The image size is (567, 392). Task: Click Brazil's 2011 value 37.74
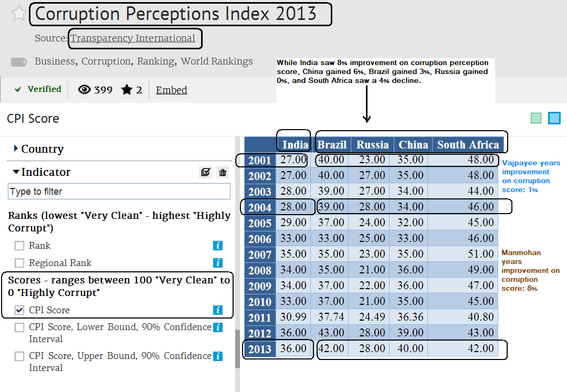coord(331,317)
